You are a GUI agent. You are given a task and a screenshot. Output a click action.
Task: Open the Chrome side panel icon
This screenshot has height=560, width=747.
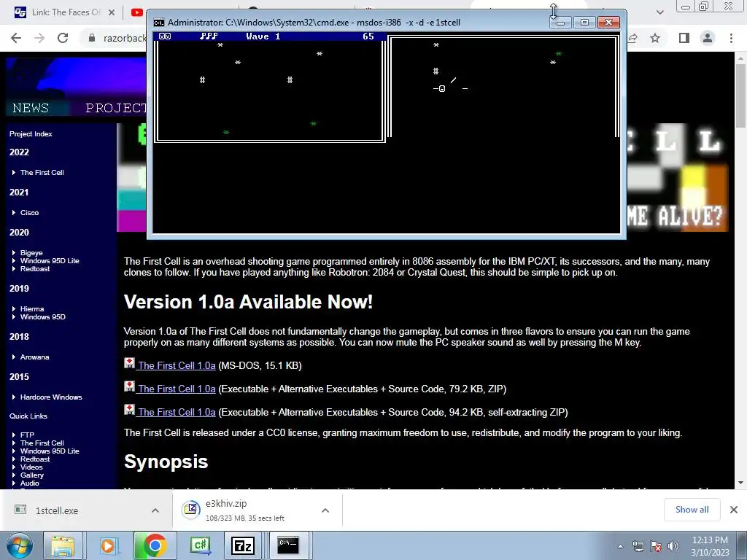tap(684, 38)
